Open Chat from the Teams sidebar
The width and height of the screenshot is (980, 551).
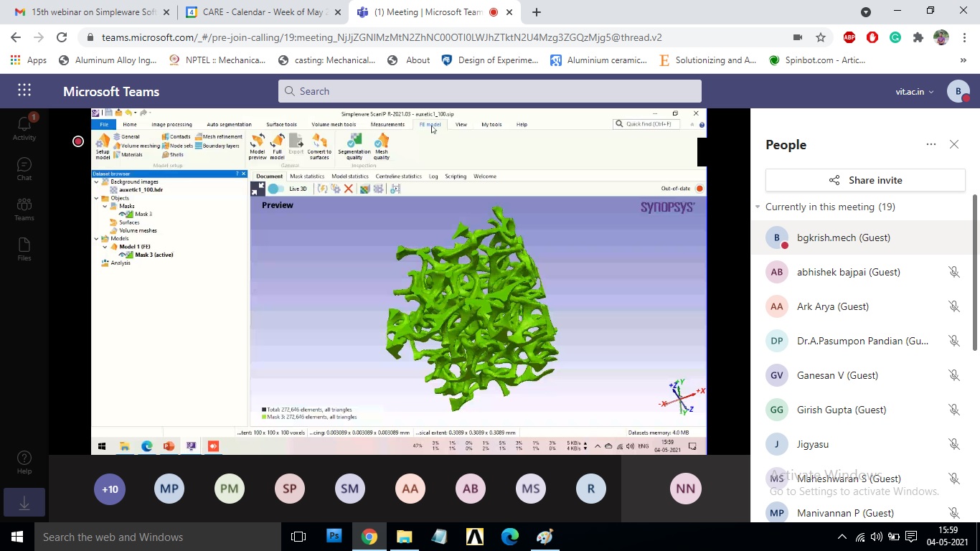[24, 169]
